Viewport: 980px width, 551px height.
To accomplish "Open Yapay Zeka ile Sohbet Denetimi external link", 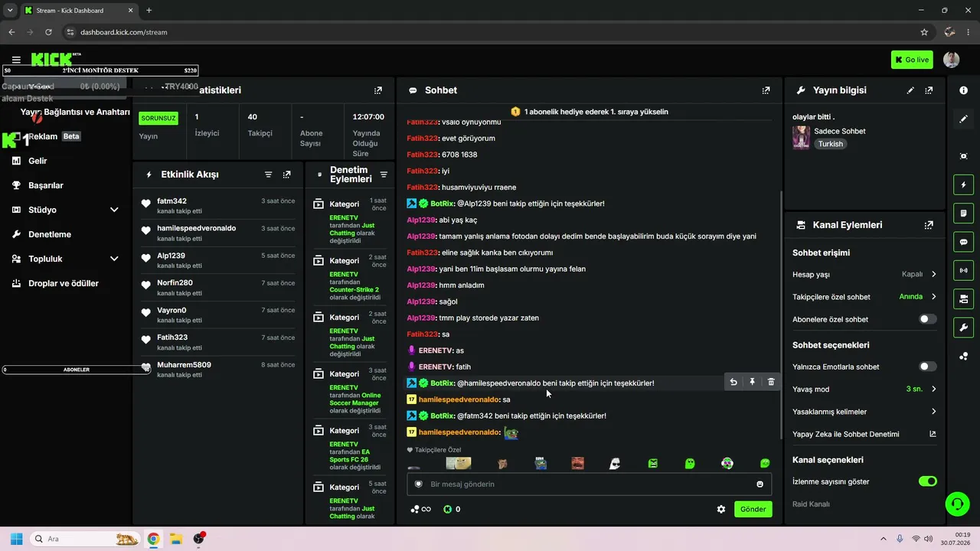I will pos(933,434).
